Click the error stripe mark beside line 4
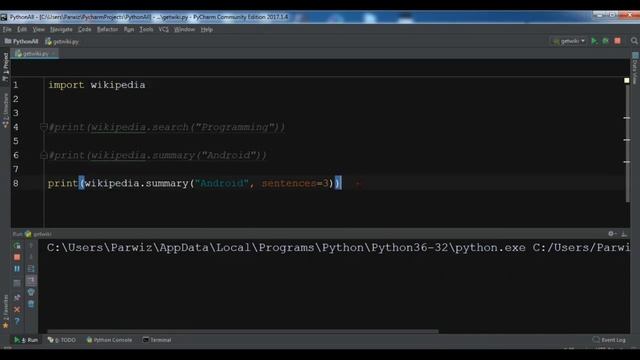 tap(627, 118)
